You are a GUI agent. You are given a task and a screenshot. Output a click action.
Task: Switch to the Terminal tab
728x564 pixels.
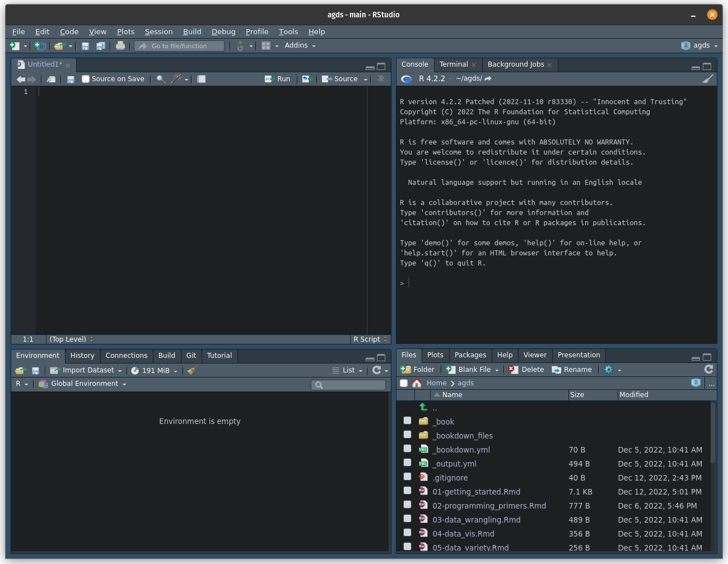(453, 64)
